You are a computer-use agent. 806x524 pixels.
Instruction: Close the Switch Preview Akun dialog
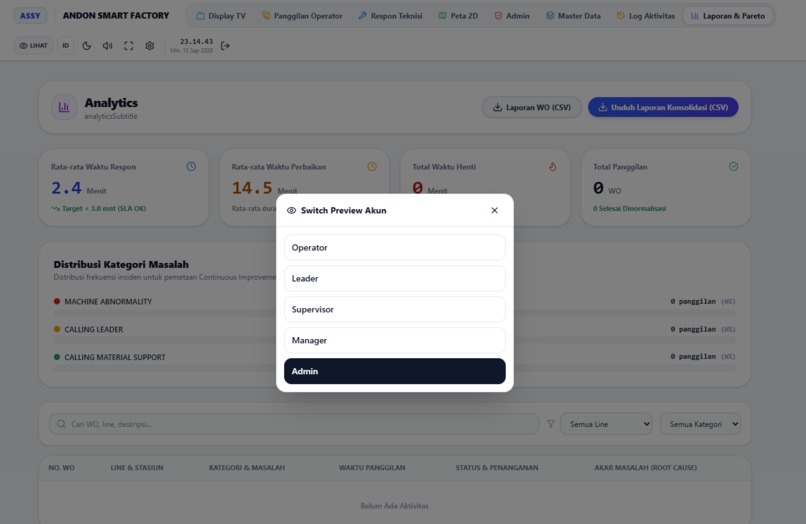pyautogui.click(x=494, y=210)
